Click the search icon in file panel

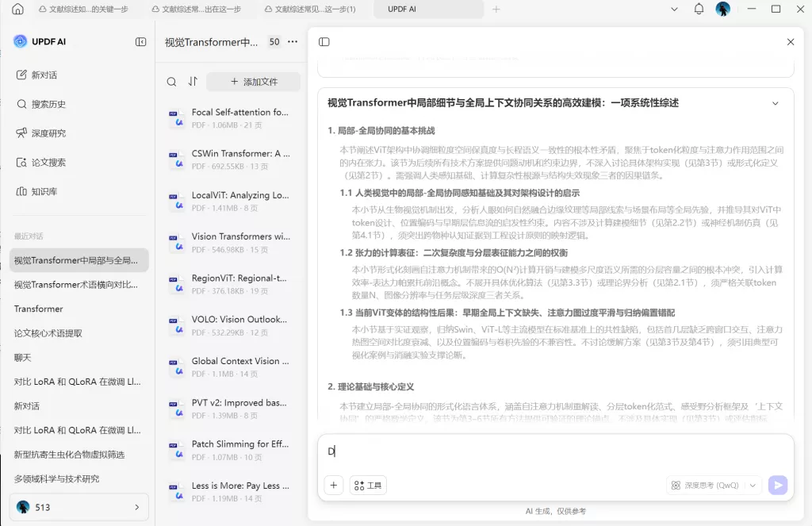[171, 82]
